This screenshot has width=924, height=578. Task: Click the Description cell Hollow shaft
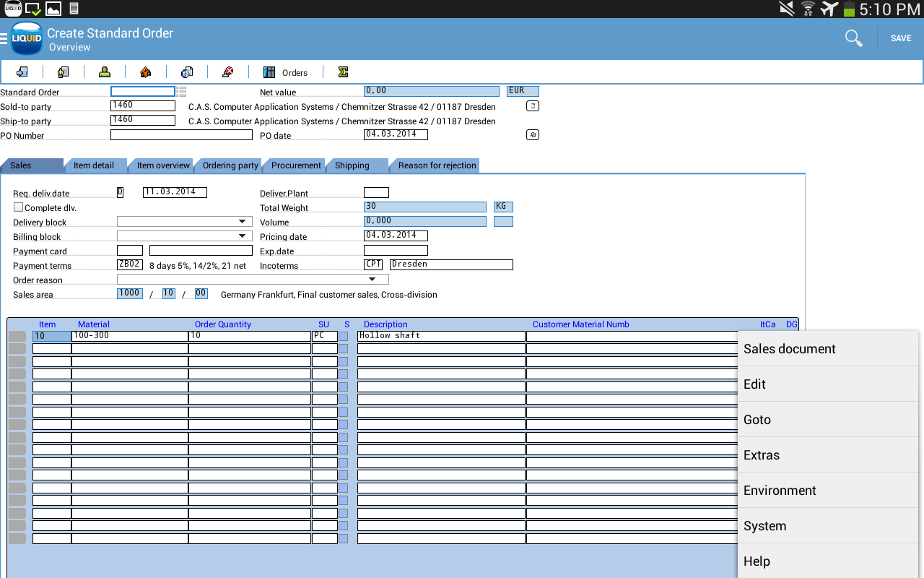441,336
